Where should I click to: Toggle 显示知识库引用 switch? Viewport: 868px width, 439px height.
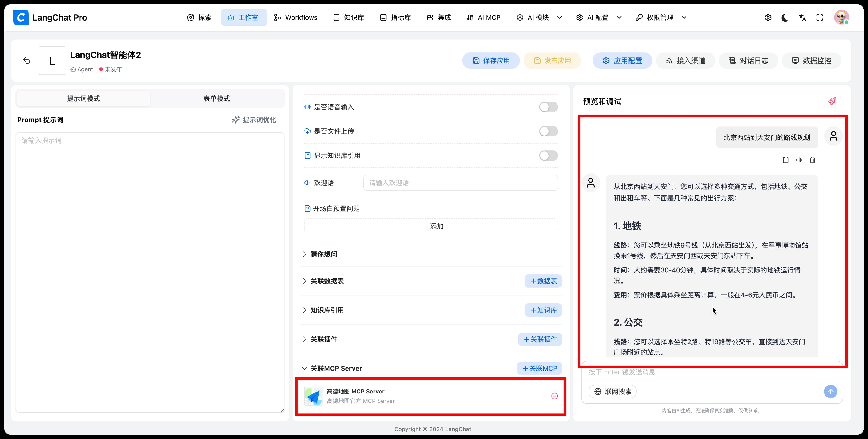(x=548, y=156)
